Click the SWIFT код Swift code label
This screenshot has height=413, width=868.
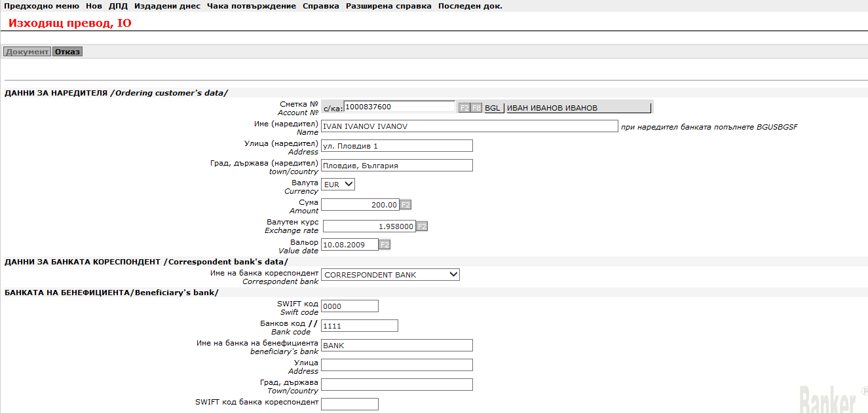pyautogui.click(x=298, y=308)
